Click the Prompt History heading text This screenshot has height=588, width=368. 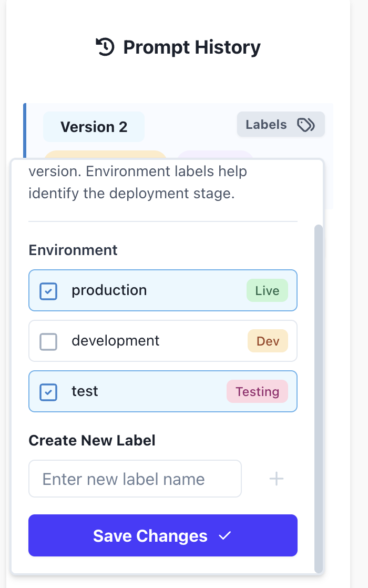point(192,47)
